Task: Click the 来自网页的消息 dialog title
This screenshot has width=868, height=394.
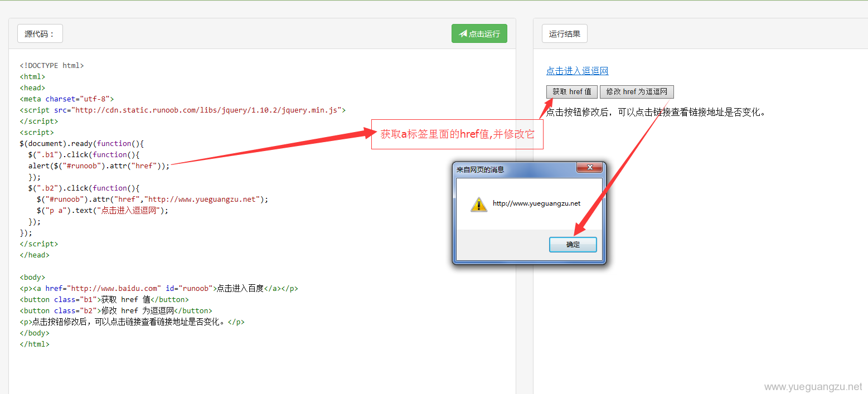Action: [x=480, y=169]
